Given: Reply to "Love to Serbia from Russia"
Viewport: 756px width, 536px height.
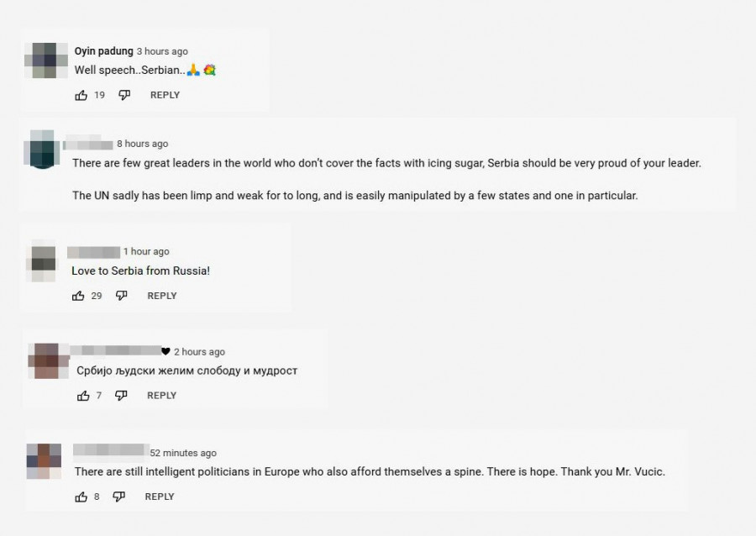Looking at the screenshot, I should coord(162,296).
